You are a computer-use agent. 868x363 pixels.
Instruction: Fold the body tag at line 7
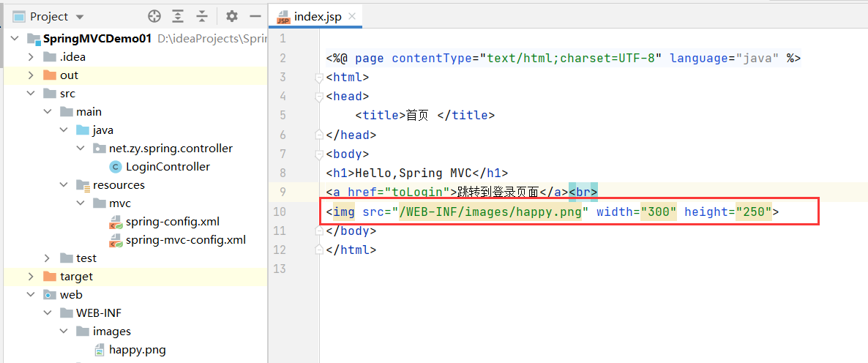[318, 154]
